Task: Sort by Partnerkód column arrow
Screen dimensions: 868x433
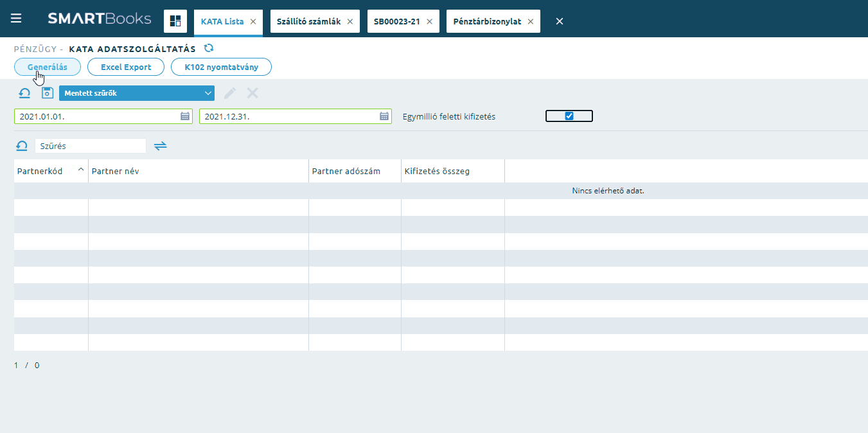Action: tap(81, 170)
